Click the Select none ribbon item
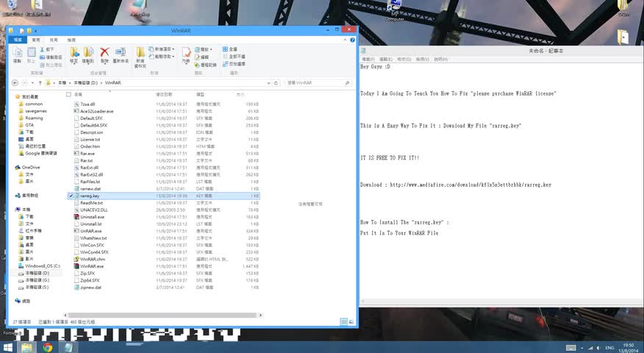Viewport: 644px width, 353px height. point(234,57)
